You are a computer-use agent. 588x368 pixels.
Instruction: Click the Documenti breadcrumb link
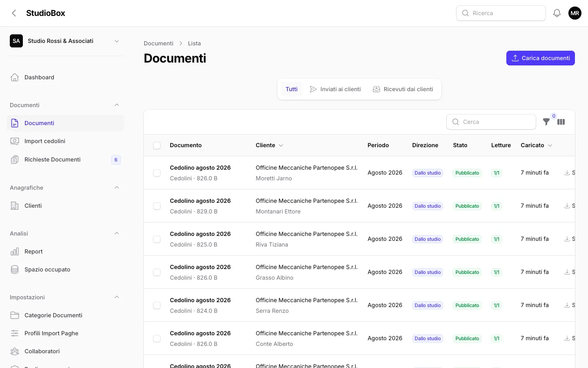click(158, 43)
